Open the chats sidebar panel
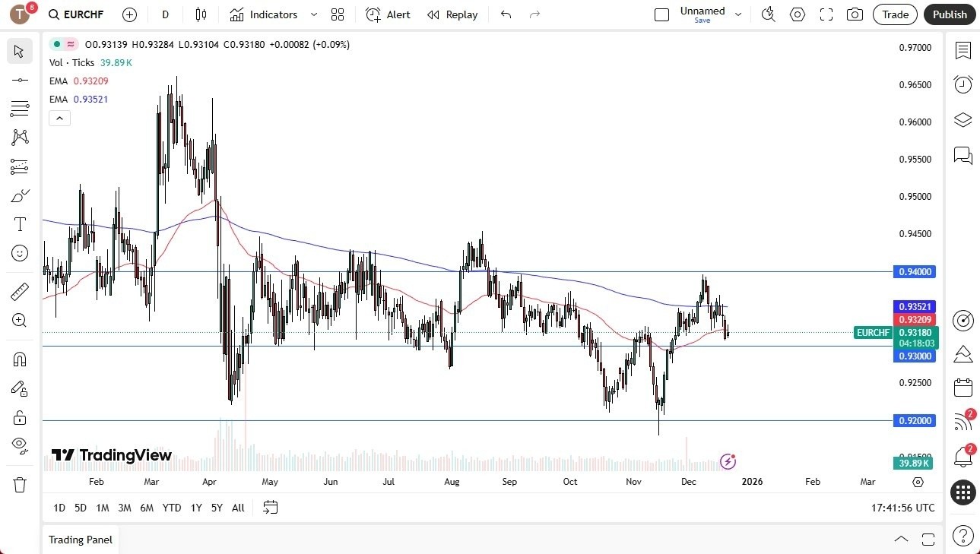 pyautogui.click(x=963, y=156)
